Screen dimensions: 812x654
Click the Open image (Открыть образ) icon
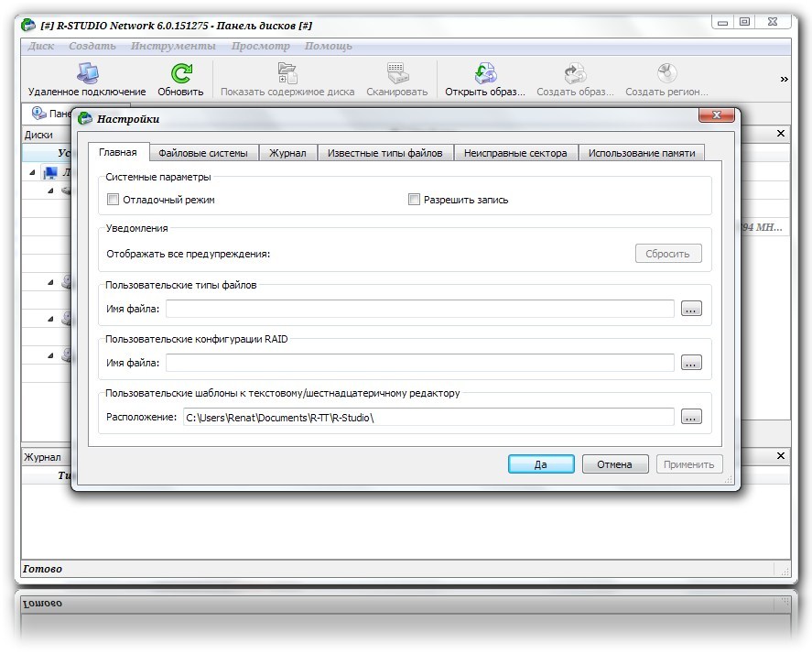(x=484, y=73)
